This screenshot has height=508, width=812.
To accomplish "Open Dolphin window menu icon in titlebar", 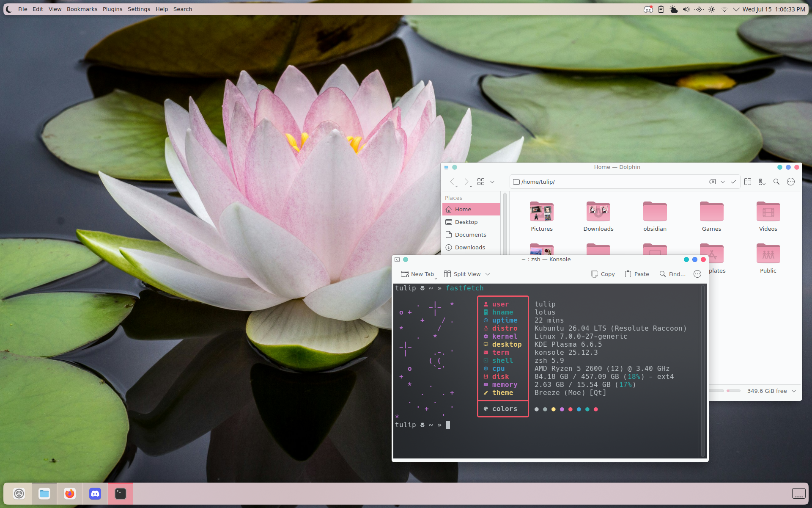I will tap(446, 167).
